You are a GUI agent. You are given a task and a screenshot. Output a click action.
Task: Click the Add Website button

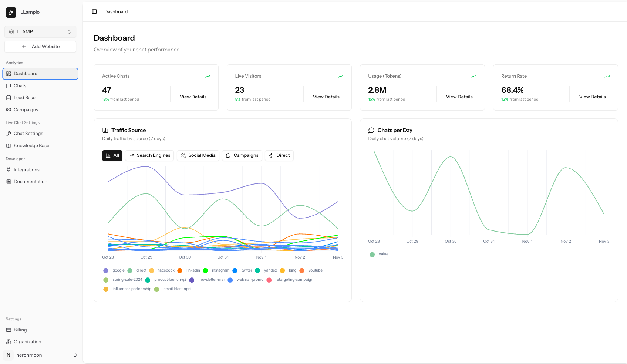[40, 47]
